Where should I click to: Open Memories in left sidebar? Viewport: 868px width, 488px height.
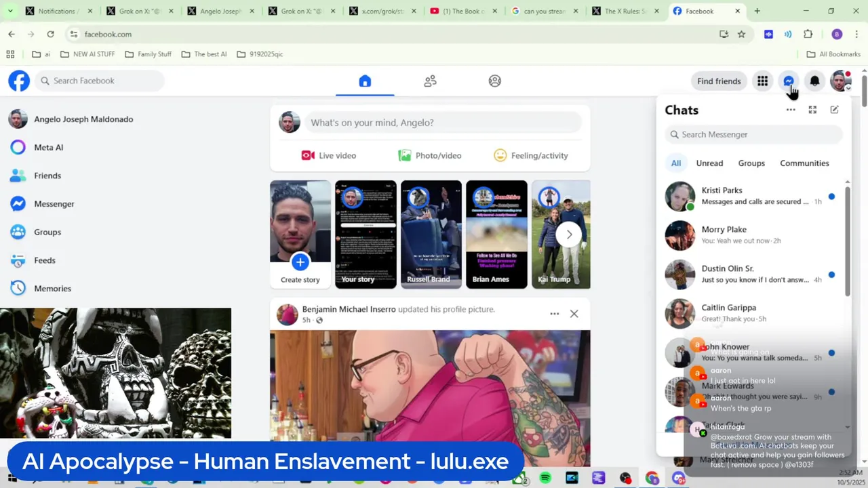[52, 289]
